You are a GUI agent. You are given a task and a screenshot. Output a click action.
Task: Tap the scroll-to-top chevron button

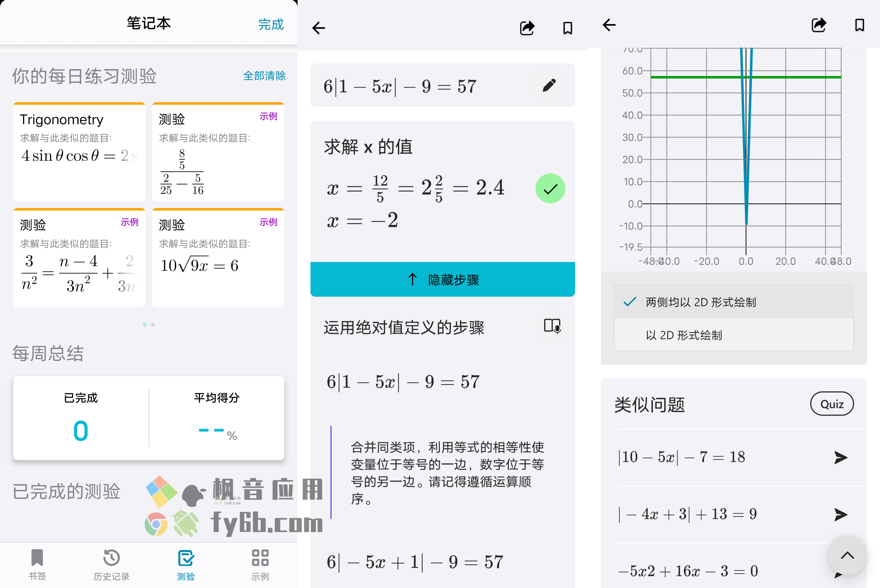(847, 556)
